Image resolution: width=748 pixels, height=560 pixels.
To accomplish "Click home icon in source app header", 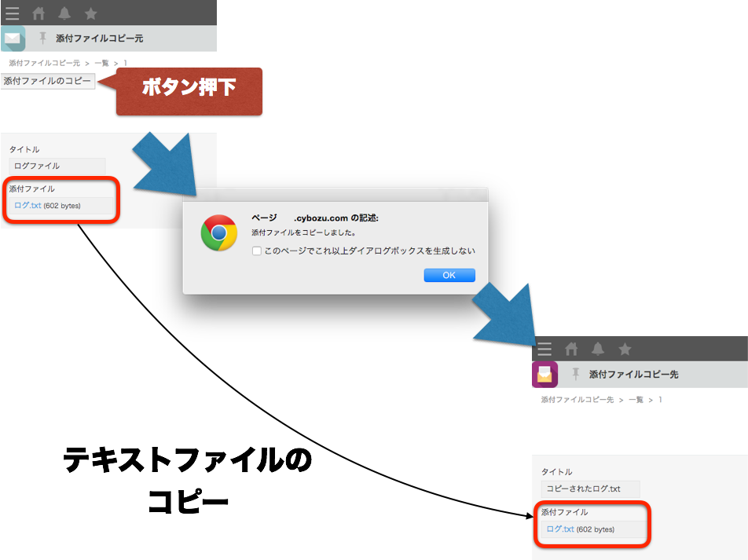I will 38,13.
